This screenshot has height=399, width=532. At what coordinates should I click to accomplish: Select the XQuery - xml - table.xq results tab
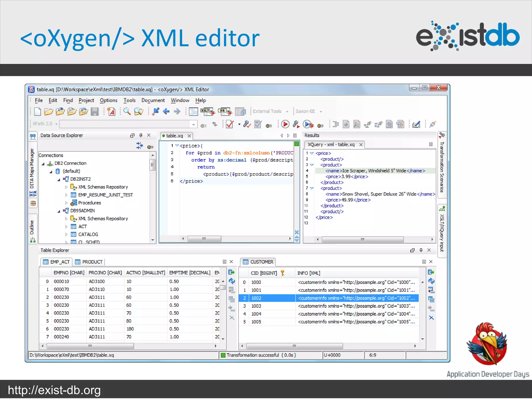coord(335,145)
